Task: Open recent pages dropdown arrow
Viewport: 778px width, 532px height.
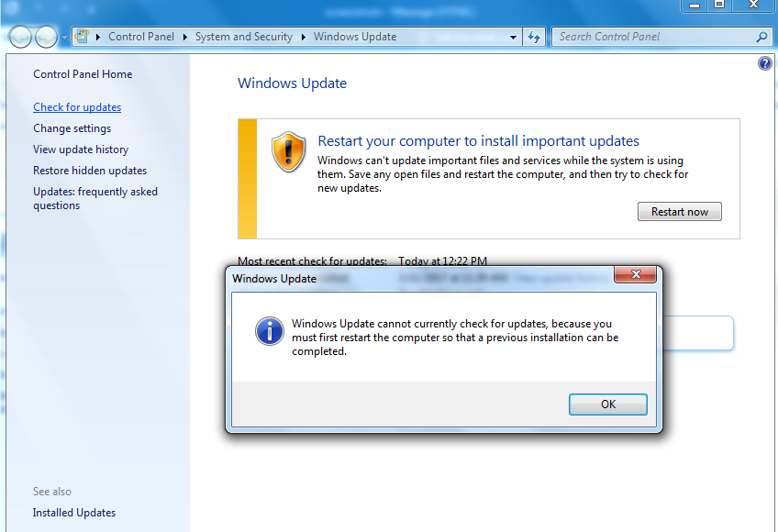Action: point(64,38)
